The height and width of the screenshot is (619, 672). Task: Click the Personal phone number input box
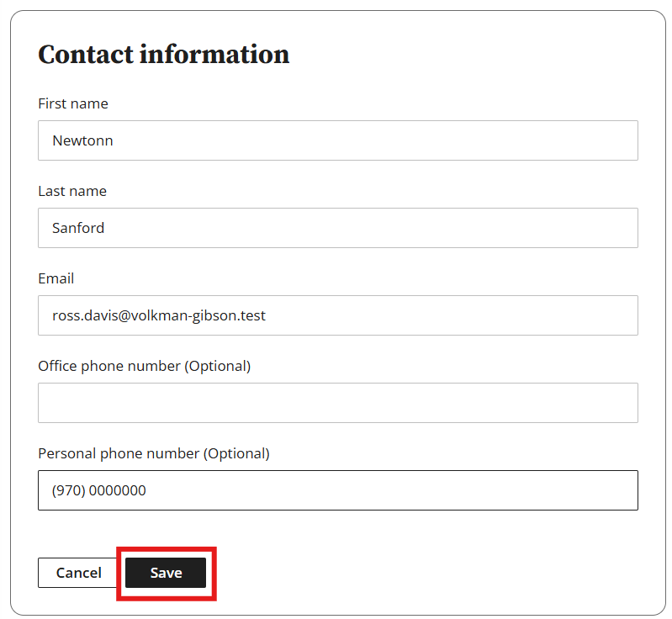tap(337, 490)
